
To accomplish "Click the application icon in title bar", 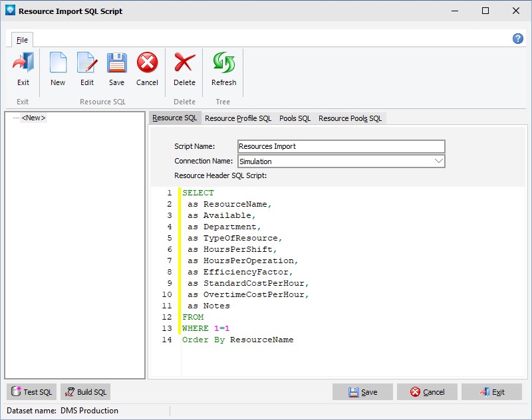I will coord(10,11).
